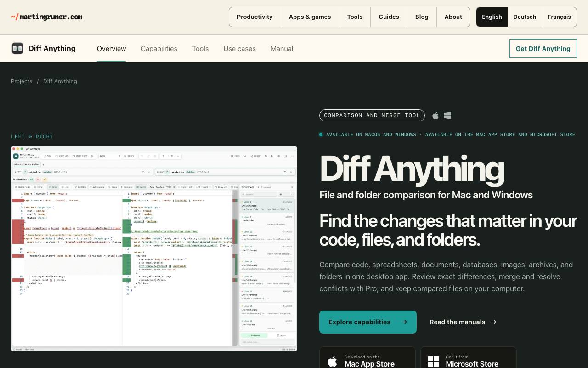Click the COMPARISON AND MERGE TOOL badge

pyautogui.click(x=372, y=115)
